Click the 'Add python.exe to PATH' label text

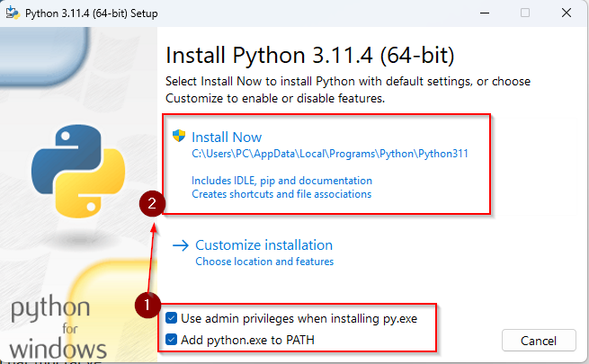coord(247,339)
